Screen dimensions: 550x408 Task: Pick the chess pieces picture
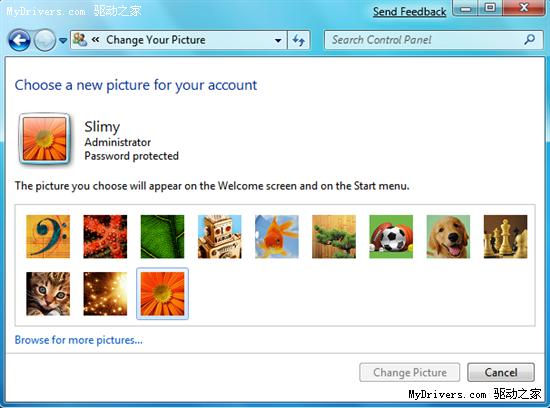[505, 236]
